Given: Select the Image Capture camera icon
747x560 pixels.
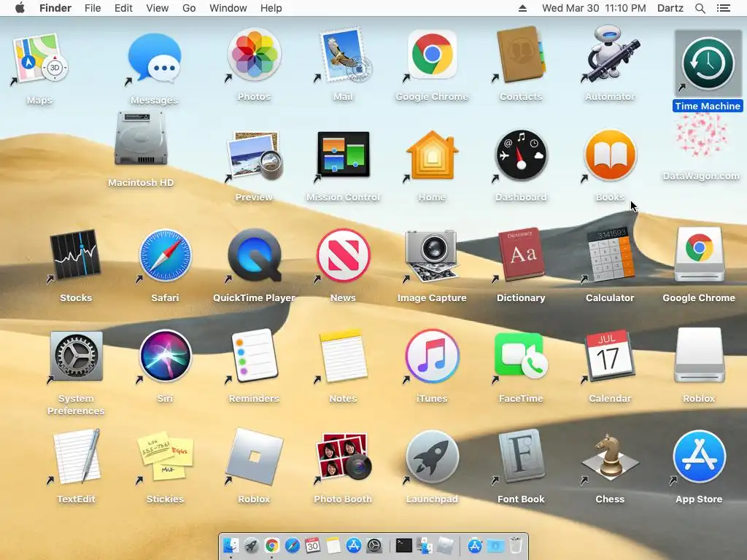Looking at the screenshot, I should tap(432, 256).
